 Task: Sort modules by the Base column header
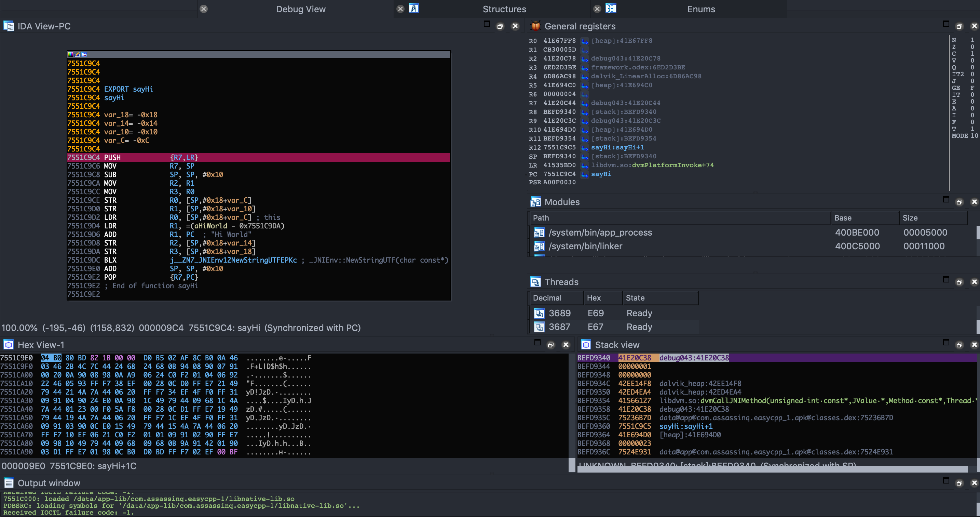coord(843,218)
